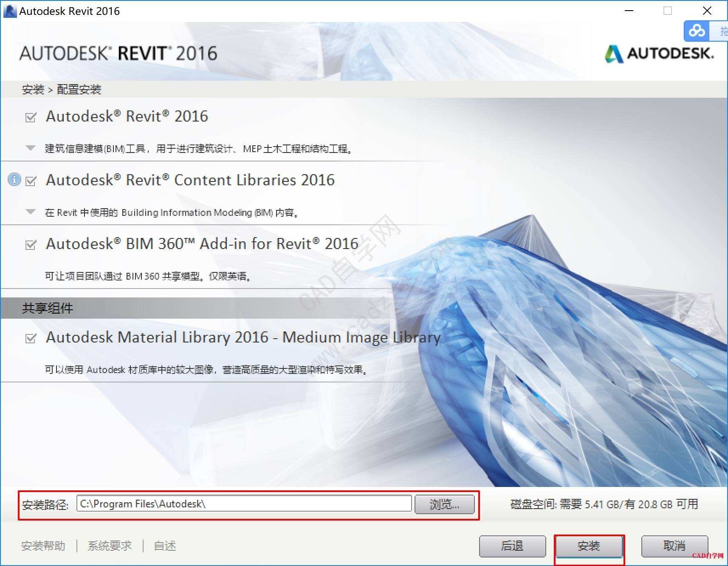View the 系统要求 system requirements
Image resolution: width=728 pixels, height=566 pixels.
(x=110, y=546)
